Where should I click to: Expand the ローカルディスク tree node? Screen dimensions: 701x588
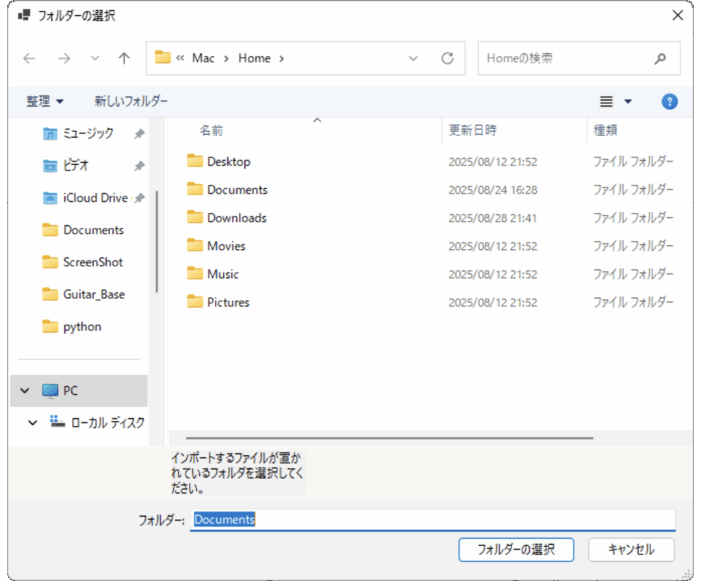[x=31, y=422]
